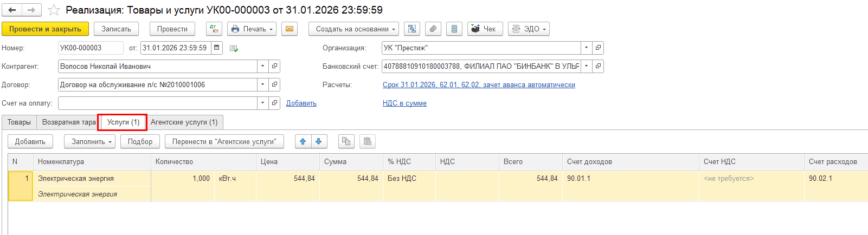The height and width of the screenshot is (235, 868).
Task: Expand the Контрагент dropdown list
Action: pos(263,66)
